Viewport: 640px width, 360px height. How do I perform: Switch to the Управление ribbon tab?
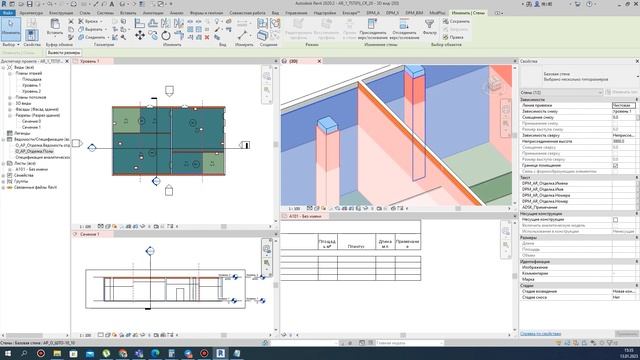(296, 13)
